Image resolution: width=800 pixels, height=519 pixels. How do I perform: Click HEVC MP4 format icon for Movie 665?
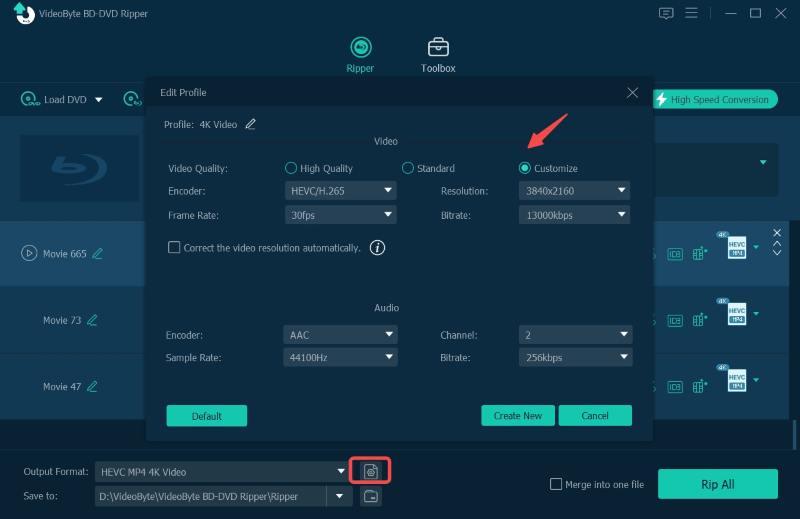click(x=736, y=247)
